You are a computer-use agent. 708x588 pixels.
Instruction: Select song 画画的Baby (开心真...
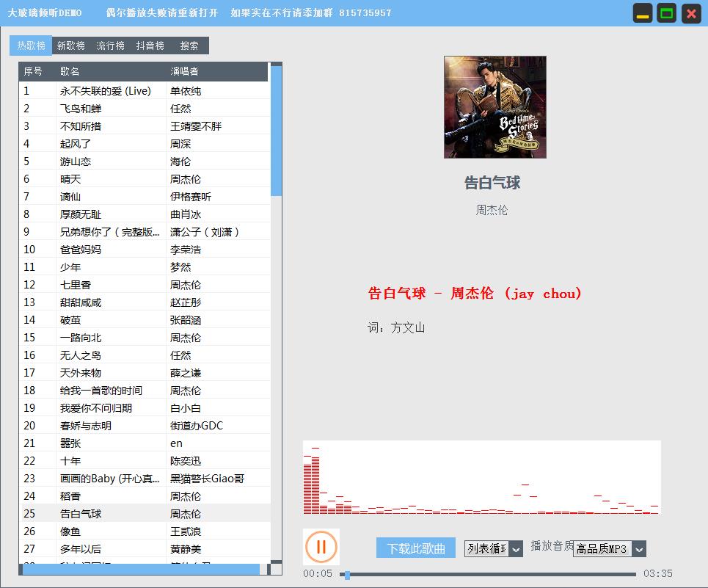click(x=110, y=479)
